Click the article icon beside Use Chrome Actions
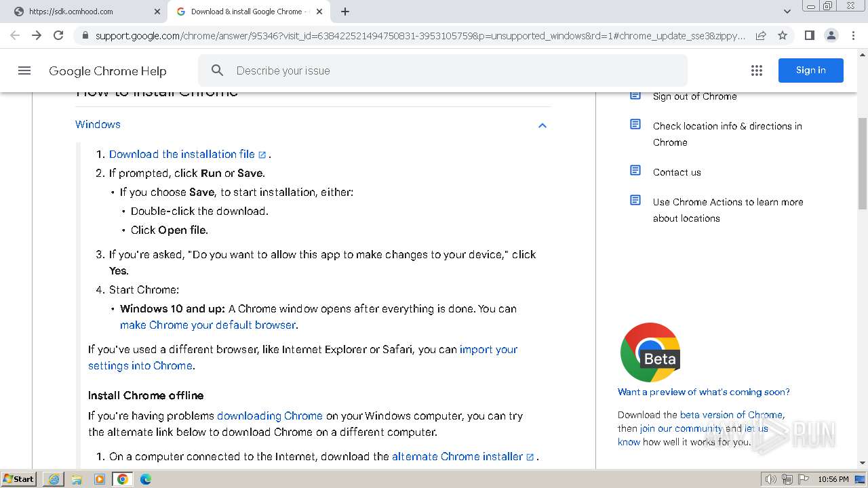This screenshot has height=488, width=868. [x=635, y=200]
